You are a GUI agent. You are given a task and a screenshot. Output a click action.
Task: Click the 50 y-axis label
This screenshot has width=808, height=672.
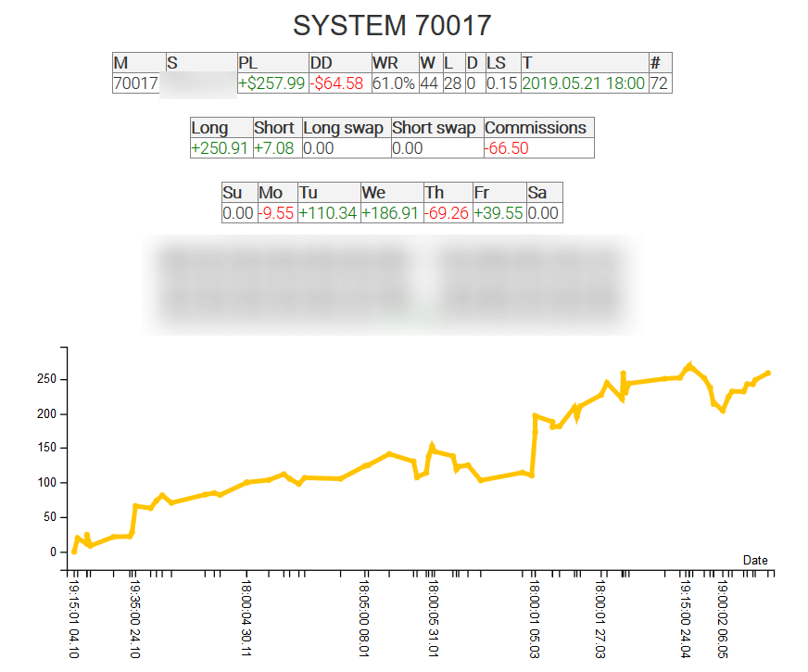(x=49, y=517)
